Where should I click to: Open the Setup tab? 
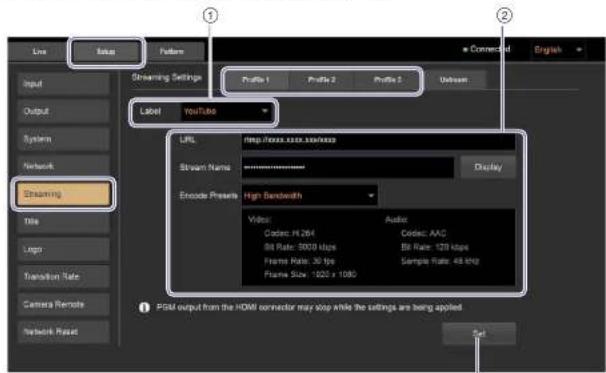click(x=106, y=51)
